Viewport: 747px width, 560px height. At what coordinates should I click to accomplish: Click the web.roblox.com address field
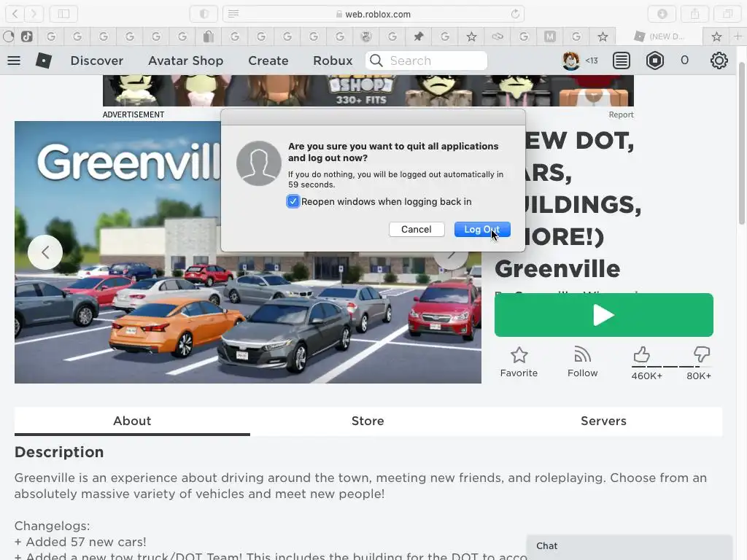(373, 14)
